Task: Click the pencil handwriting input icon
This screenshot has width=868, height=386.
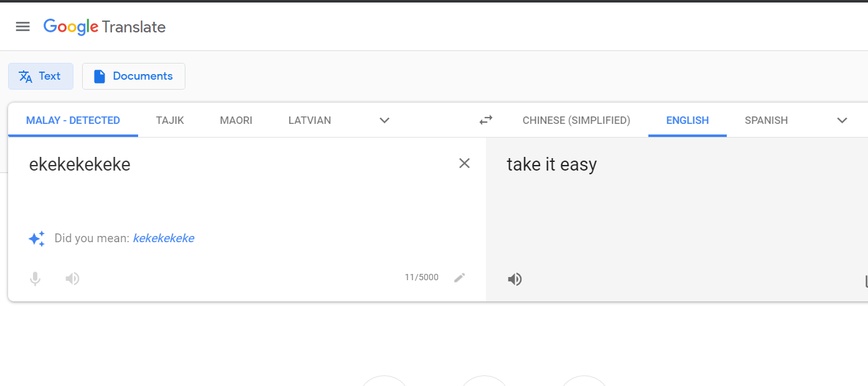Action: click(x=460, y=278)
